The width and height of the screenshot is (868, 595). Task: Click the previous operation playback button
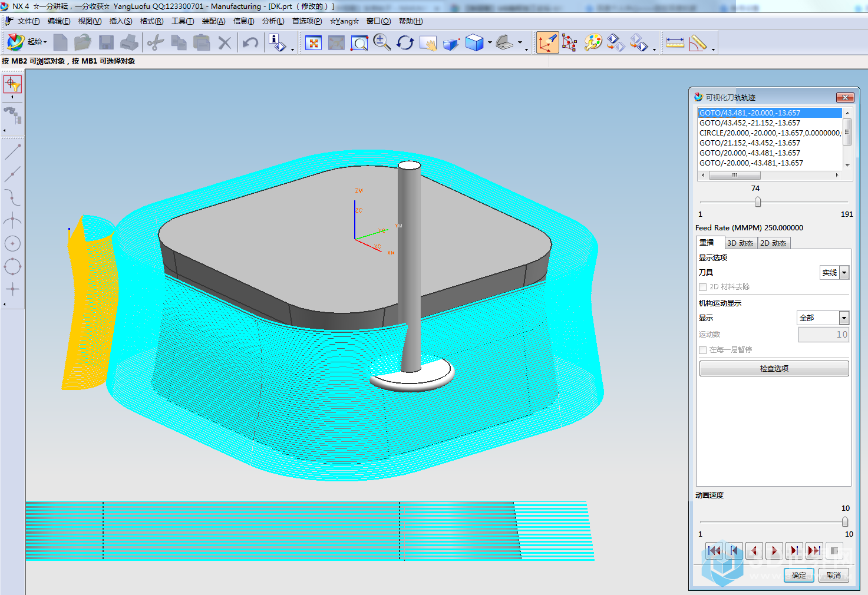pyautogui.click(x=734, y=551)
